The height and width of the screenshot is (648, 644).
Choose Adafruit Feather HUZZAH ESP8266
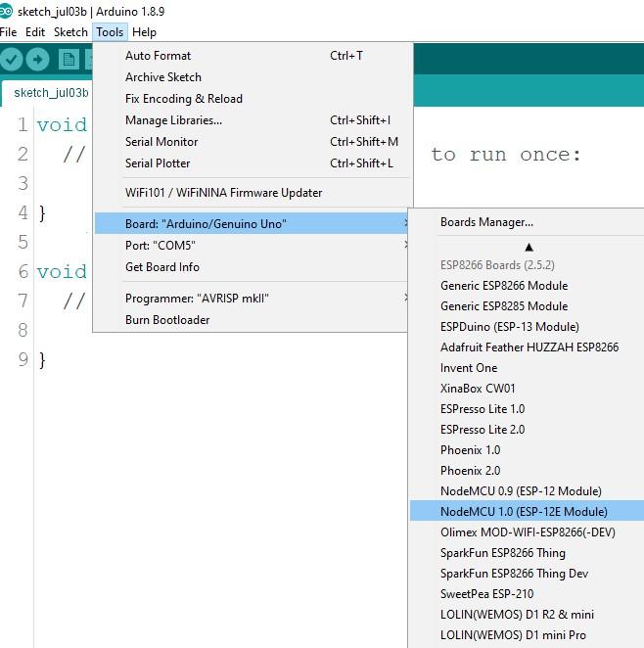tap(527, 347)
